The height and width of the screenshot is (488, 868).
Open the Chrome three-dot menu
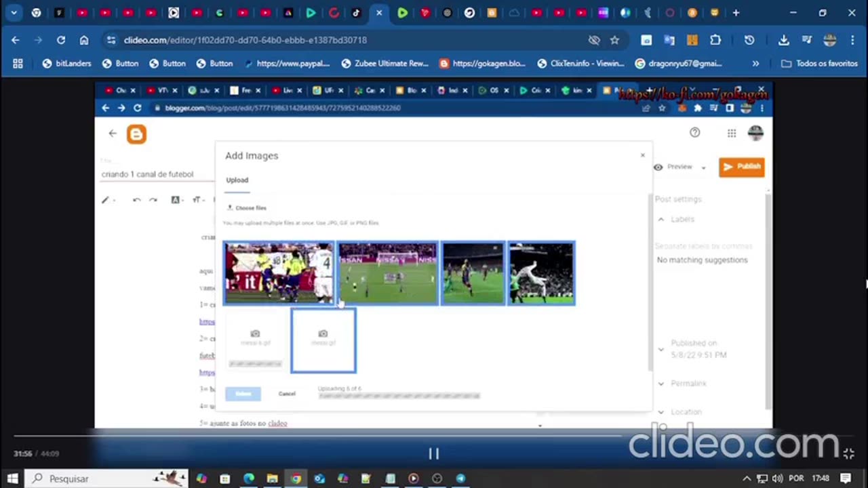pyautogui.click(x=853, y=40)
